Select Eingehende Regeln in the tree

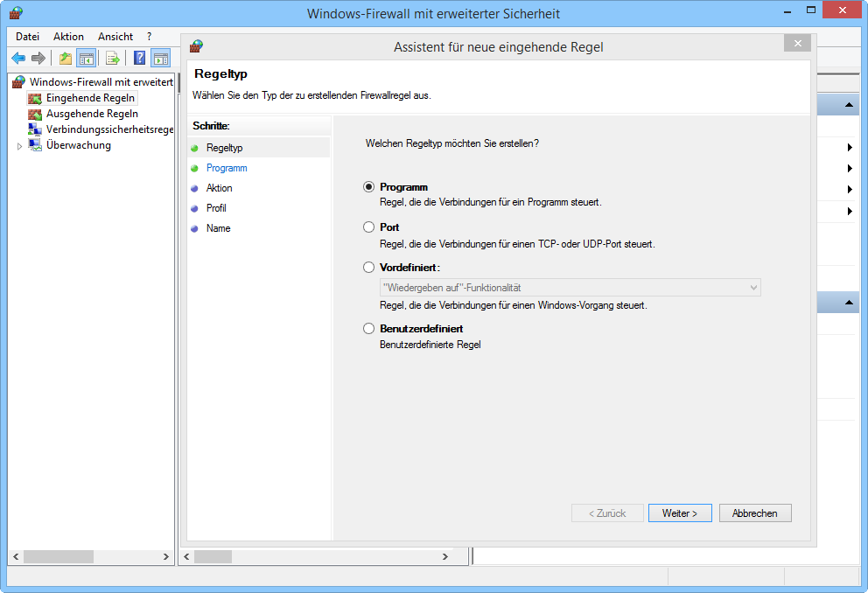click(90, 98)
